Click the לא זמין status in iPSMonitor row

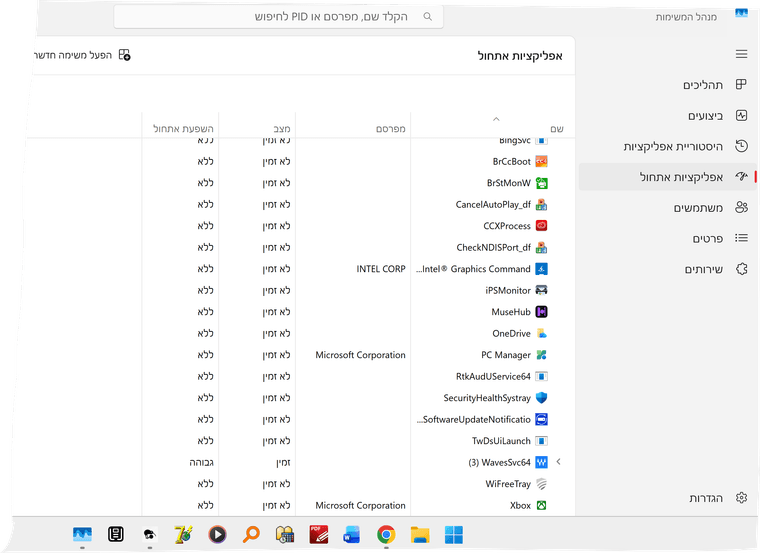[x=276, y=290]
